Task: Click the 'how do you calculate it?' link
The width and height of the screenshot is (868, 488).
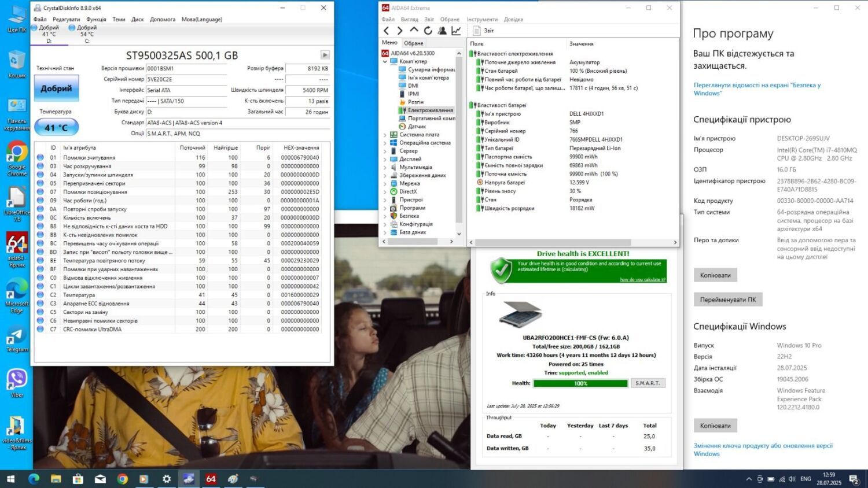Action: [x=642, y=280]
